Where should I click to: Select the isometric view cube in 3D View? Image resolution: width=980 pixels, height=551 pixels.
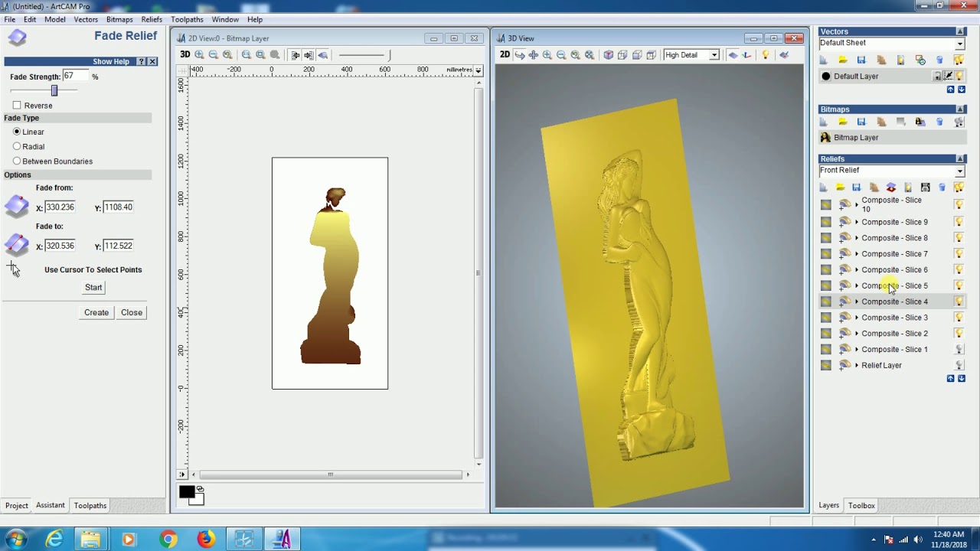click(609, 54)
